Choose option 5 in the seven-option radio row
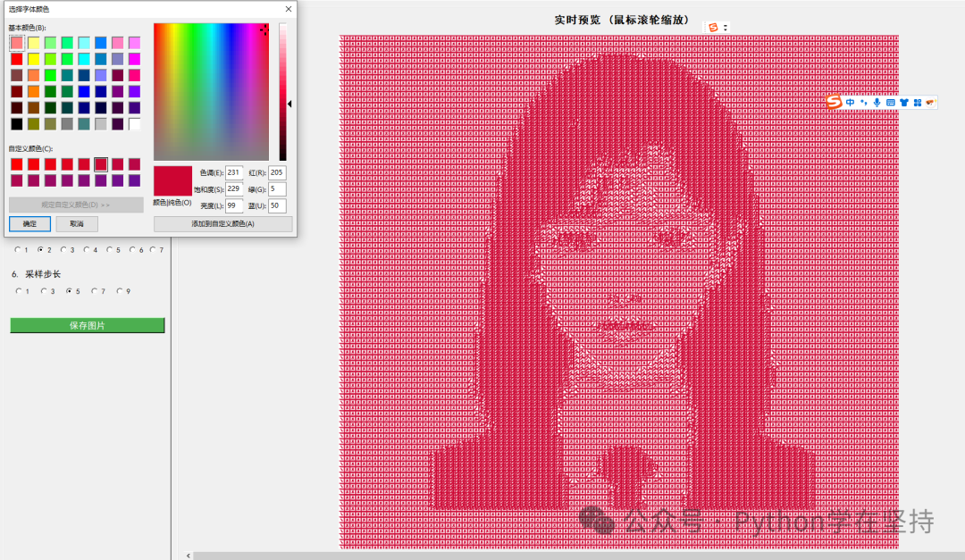965x560 pixels. [110, 249]
